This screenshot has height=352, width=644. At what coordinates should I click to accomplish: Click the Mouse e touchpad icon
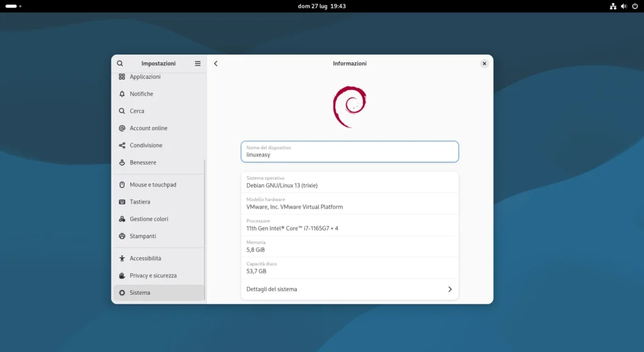click(122, 185)
